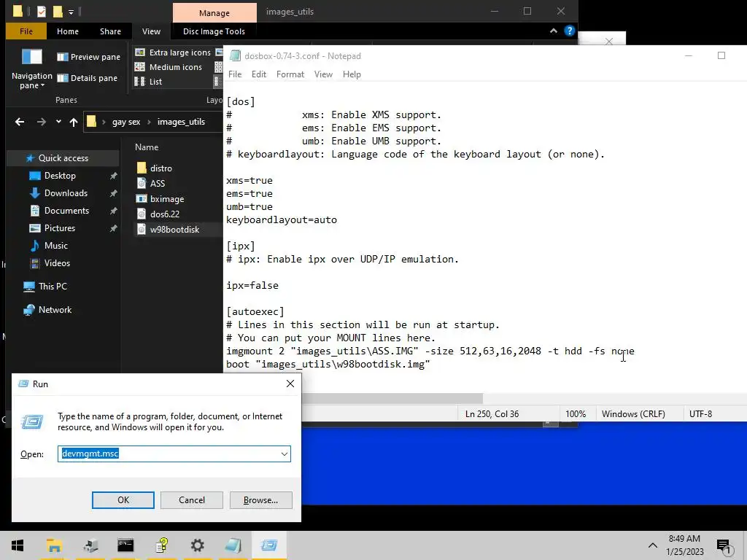This screenshot has height=560, width=747.
Task: Switch to the Notepad taskbar icon
Action: click(233, 545)
